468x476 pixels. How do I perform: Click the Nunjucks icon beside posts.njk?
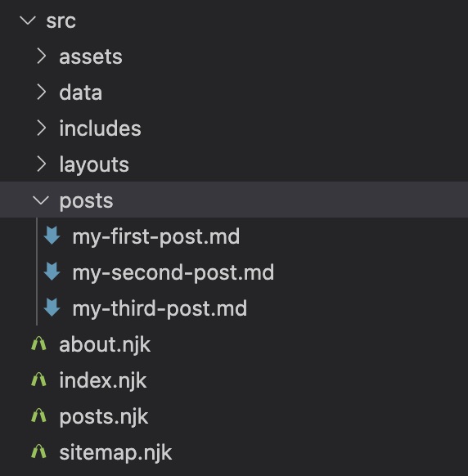click(38, 415)
